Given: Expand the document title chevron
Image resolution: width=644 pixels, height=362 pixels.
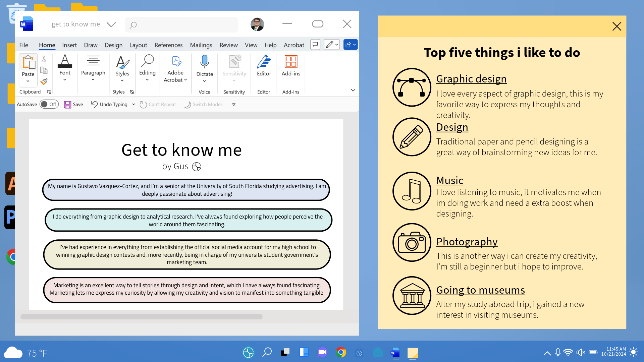Looking at the screenshot, I should tap(111, 24).
